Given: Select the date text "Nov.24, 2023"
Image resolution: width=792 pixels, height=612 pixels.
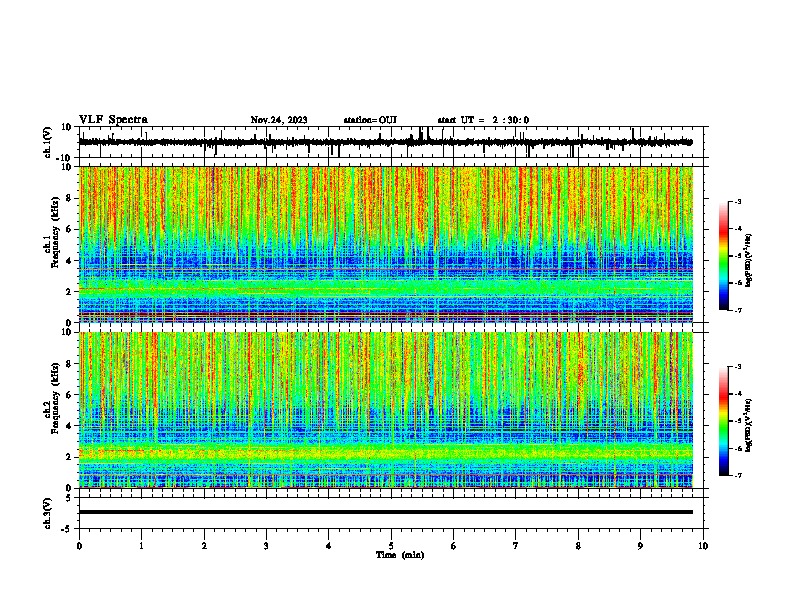Looking at the screenshot, I should [x=279, y=120].
